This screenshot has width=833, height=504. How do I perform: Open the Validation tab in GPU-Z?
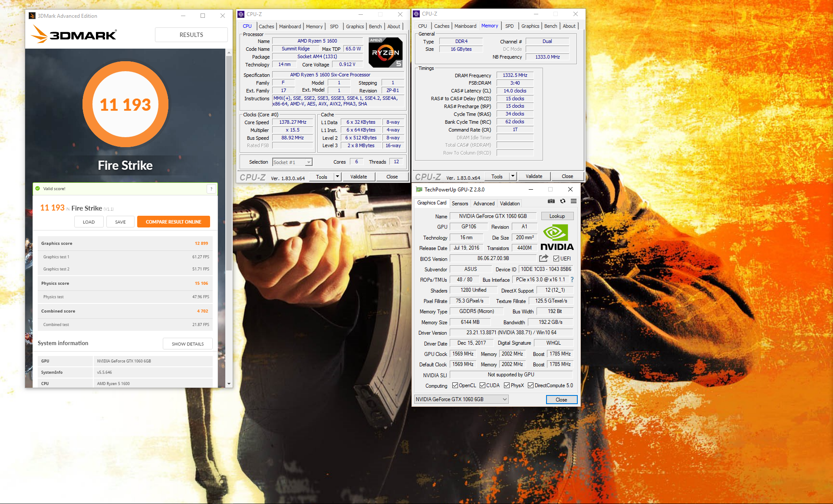pyautogui.click(x=510, y=204)
